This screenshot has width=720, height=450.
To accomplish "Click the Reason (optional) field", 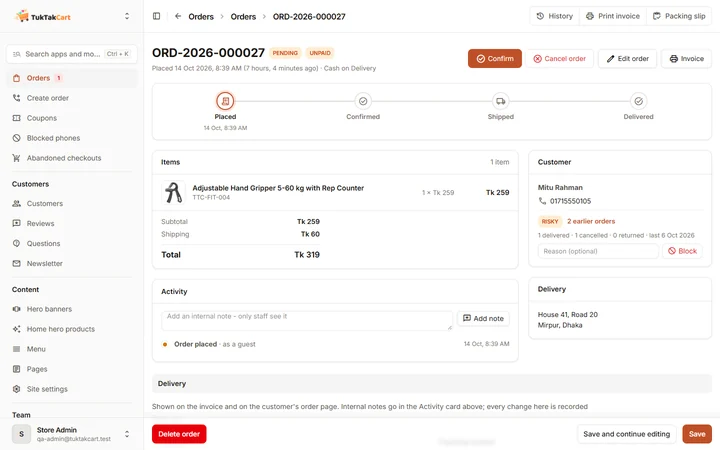I will [598, 251].
